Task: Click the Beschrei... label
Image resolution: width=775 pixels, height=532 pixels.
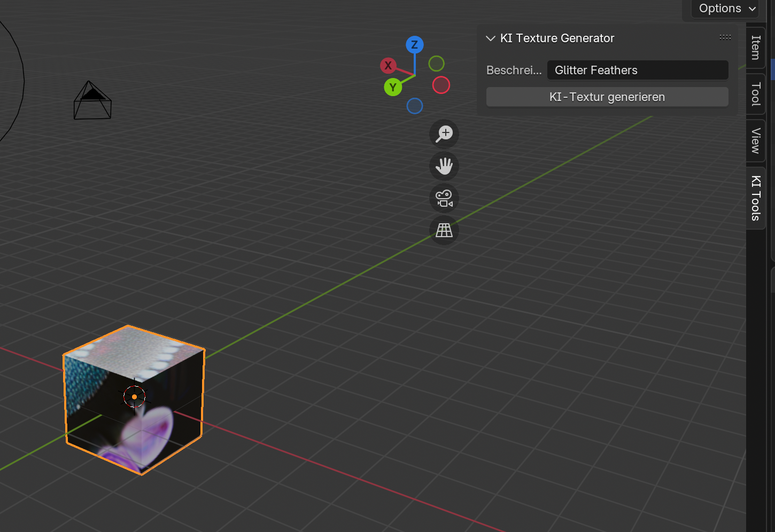Action: (514, 71)
